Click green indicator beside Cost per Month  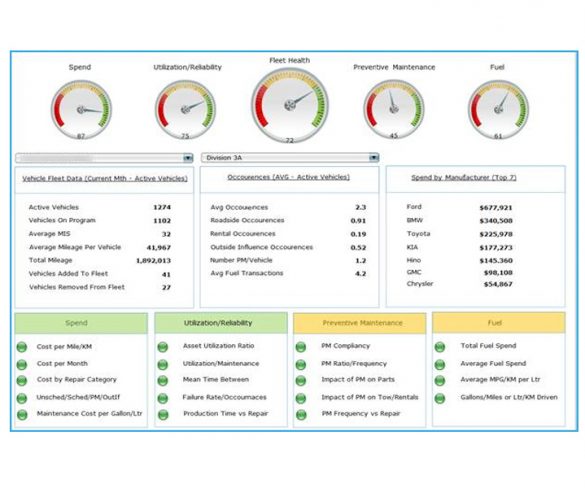(x=22, y=364)
